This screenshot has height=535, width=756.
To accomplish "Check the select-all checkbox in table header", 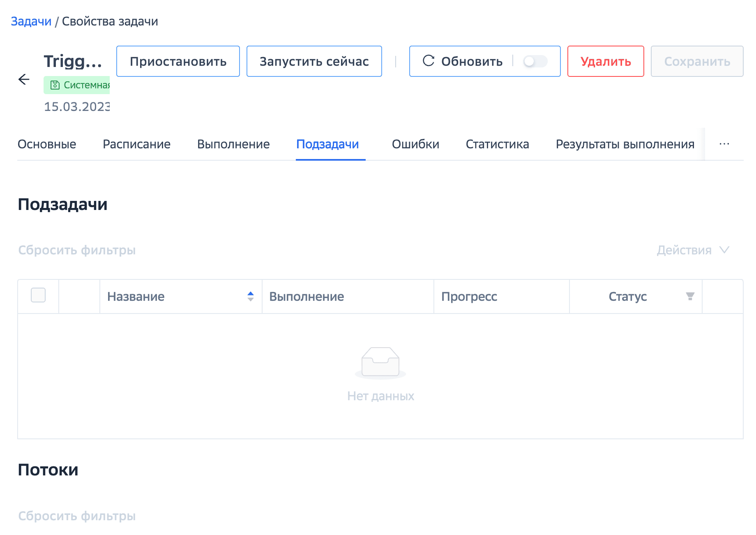I will coord(38,295).
